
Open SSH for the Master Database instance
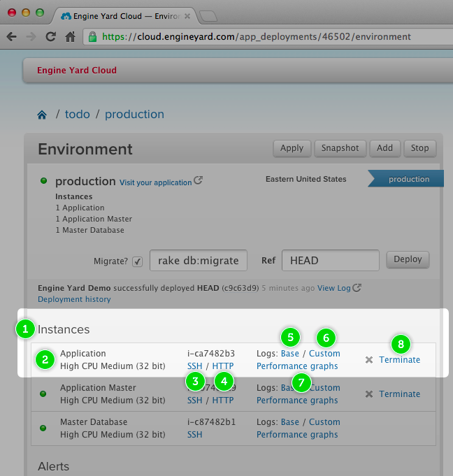(x=194, y=435)
